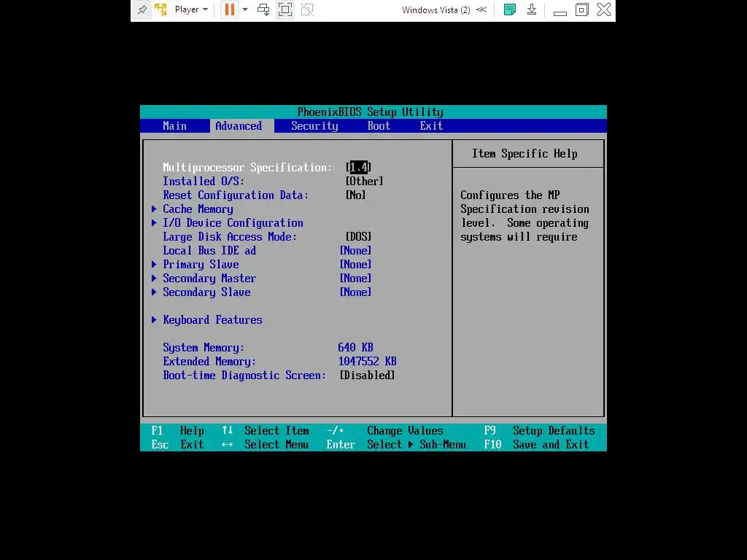The image size is (747, 560).
Task: Enter full screen mode icon
Action: click(x=285, y=9)
